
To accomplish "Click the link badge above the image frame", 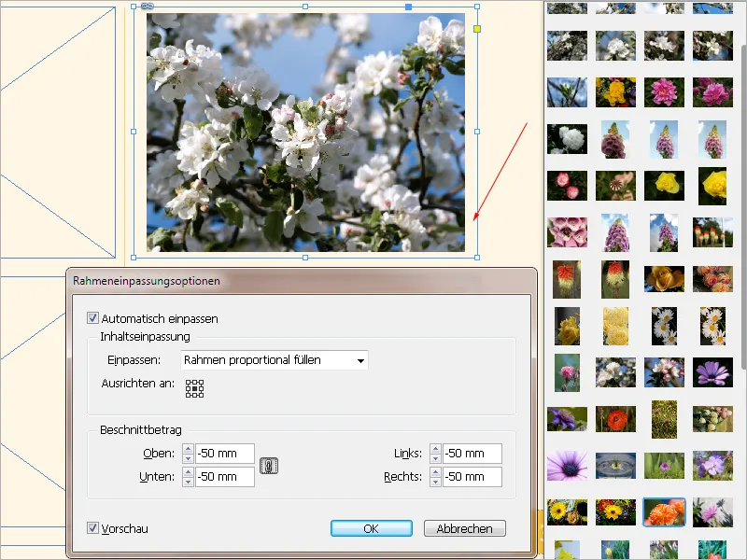I will tap(148, 7).
